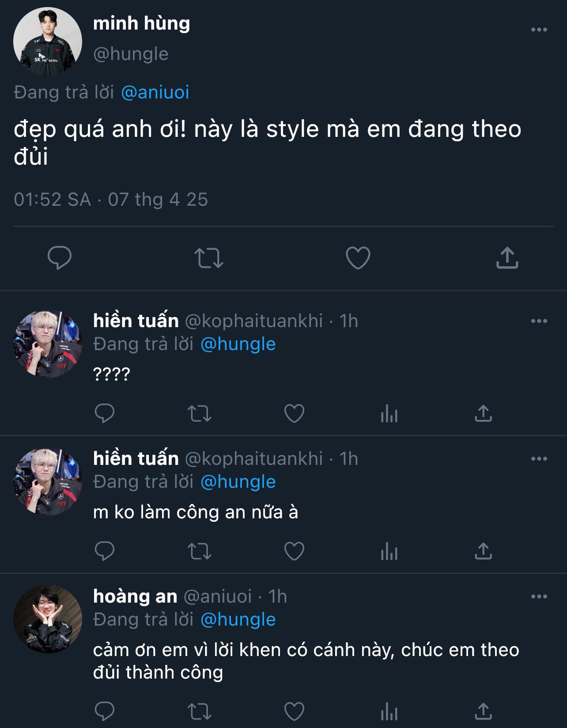Open more options on hoàng an's reply
The width and height of the screenshot is (567, 728).
(539, 596)
